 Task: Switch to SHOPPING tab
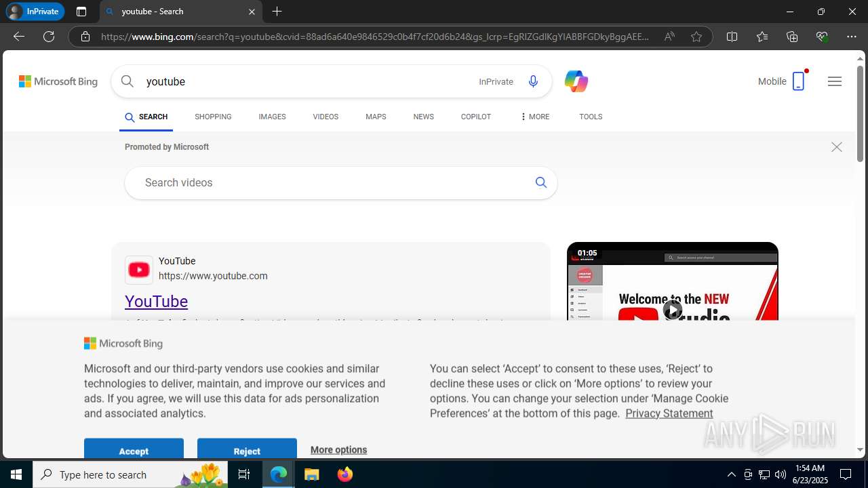tap(213, 117)
